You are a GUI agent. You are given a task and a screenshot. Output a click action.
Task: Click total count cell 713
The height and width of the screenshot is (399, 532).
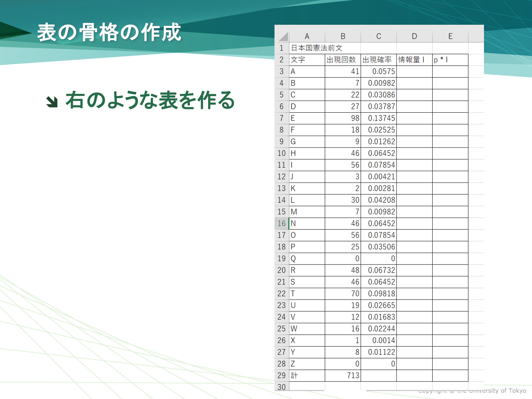click(343, 375)
